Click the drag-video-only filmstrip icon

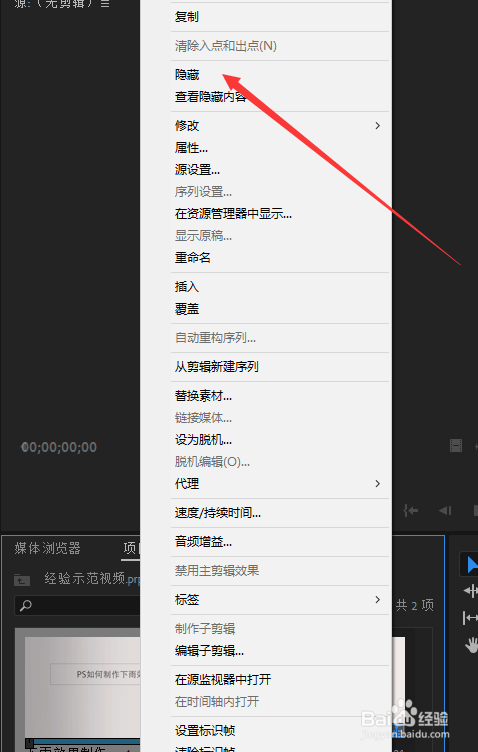456,446
